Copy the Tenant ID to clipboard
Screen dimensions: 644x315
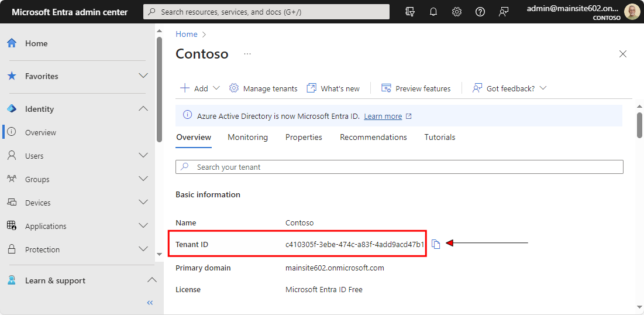[x=436, y=244]
